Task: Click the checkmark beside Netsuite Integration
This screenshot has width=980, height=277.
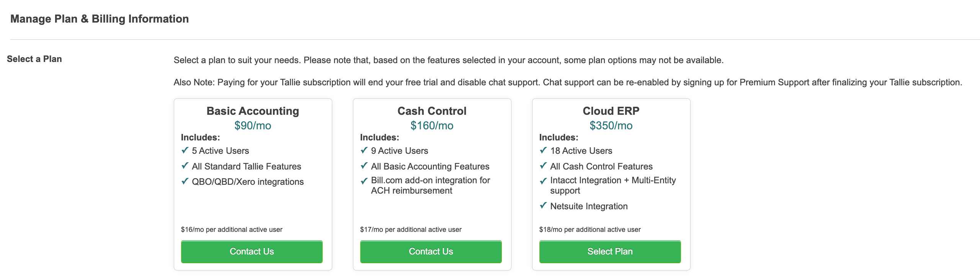Action: pos(543,205)
